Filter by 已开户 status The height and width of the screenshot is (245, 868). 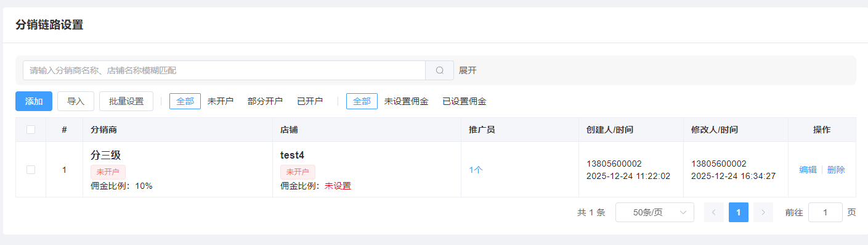pyautogui.click(x=310, y=101)
